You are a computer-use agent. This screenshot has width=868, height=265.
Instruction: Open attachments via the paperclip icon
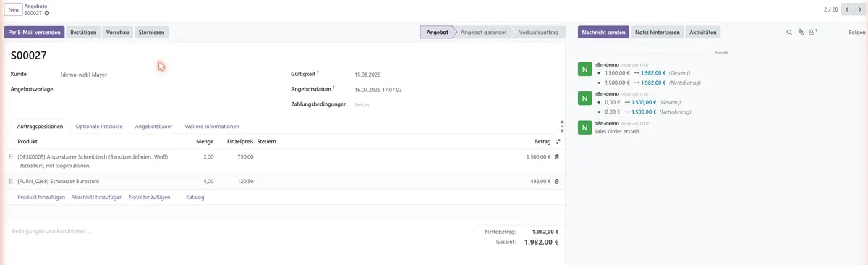click(801, 32)
